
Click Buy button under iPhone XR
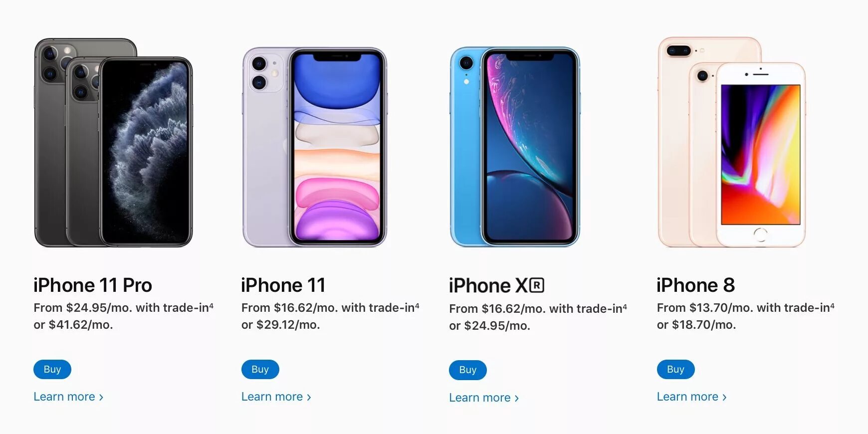[468, 370]
